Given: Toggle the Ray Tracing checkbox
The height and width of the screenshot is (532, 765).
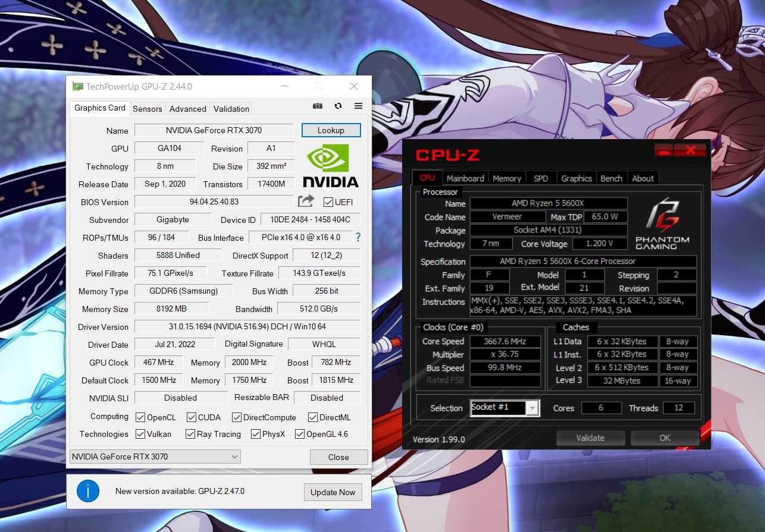Looking at the screenshot, I should coord(190,434).
